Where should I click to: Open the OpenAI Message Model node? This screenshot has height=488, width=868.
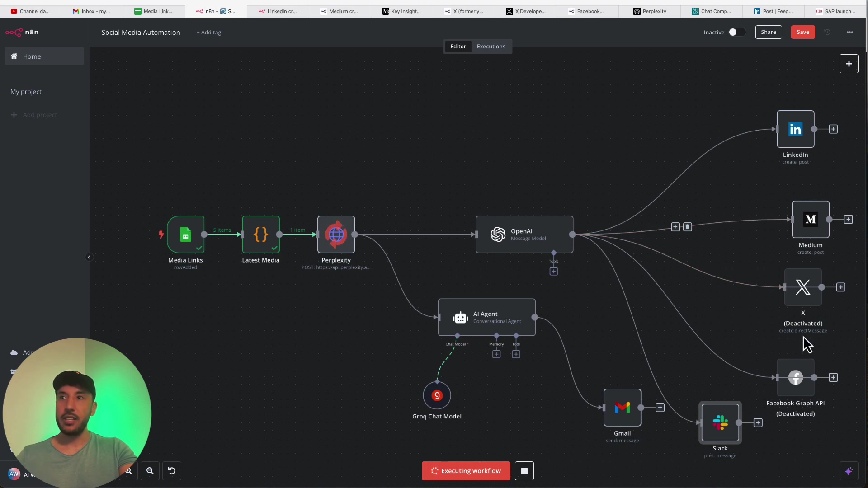click(x=524, y=235)
